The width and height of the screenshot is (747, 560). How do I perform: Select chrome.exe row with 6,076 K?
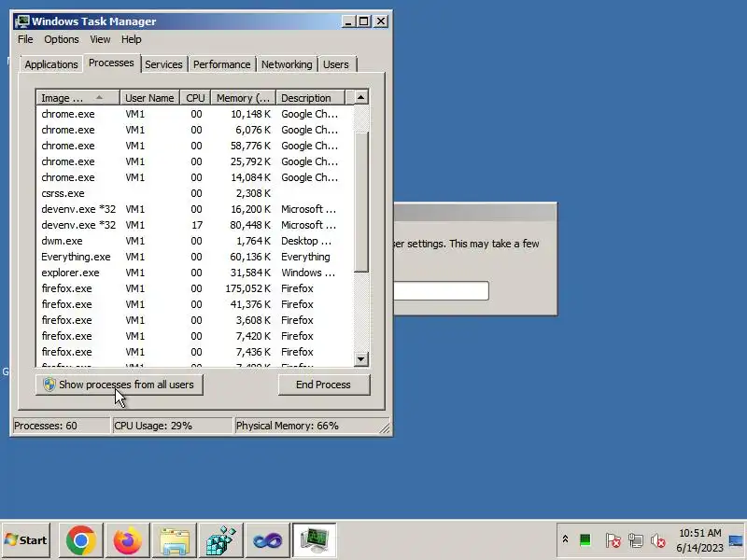pos(195,130)
